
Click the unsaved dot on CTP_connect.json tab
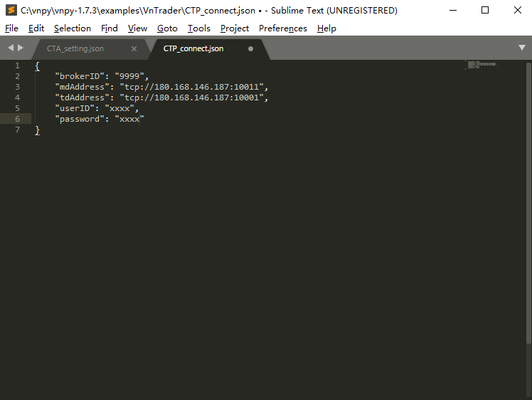click(x=250, y=48)
